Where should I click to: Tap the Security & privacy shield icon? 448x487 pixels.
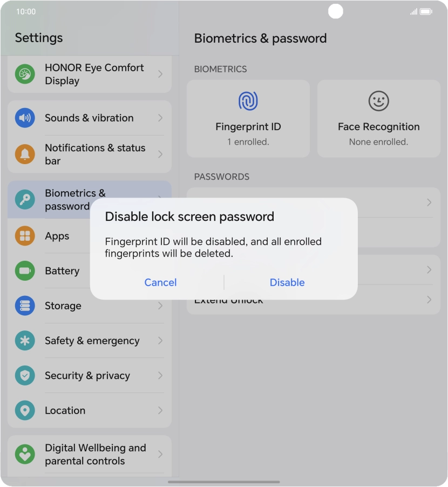[25, 376]
